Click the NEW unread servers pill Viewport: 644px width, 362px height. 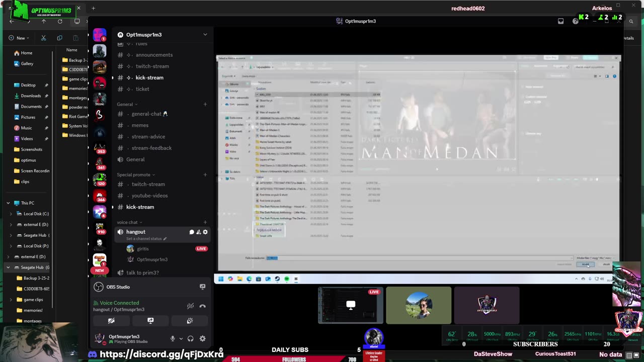(100, 270)
